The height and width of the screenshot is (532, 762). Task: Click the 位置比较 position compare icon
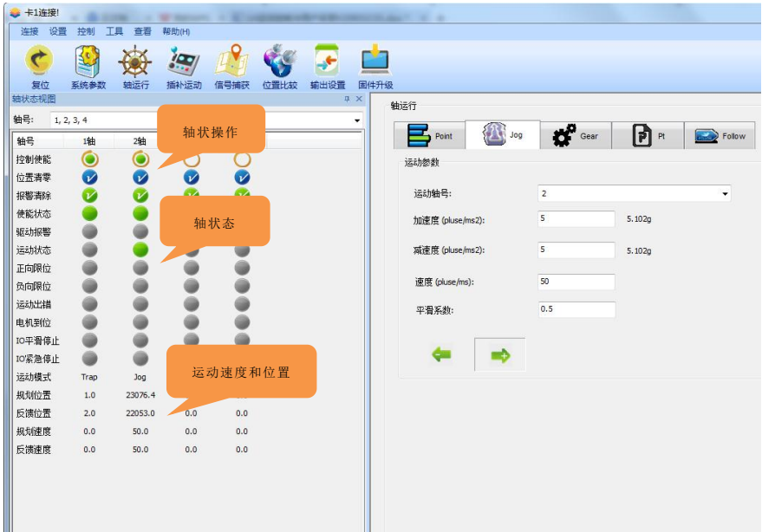279,61
